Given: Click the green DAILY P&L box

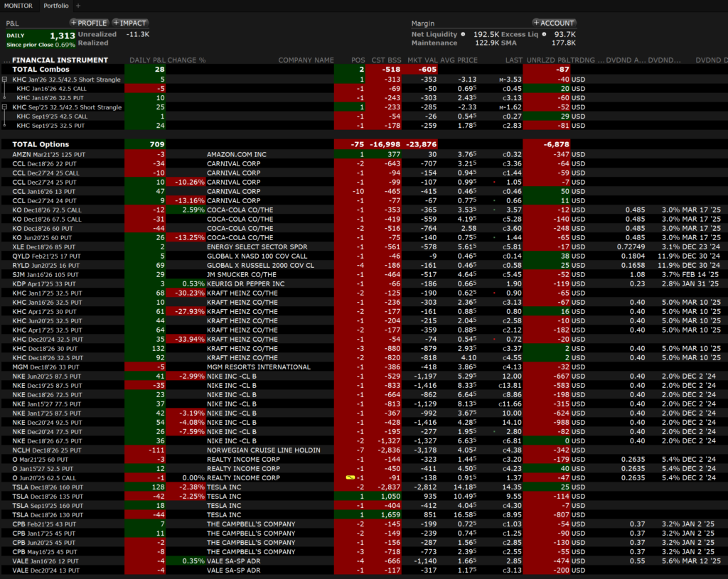Looking at the screenshot, I should 39,38.
